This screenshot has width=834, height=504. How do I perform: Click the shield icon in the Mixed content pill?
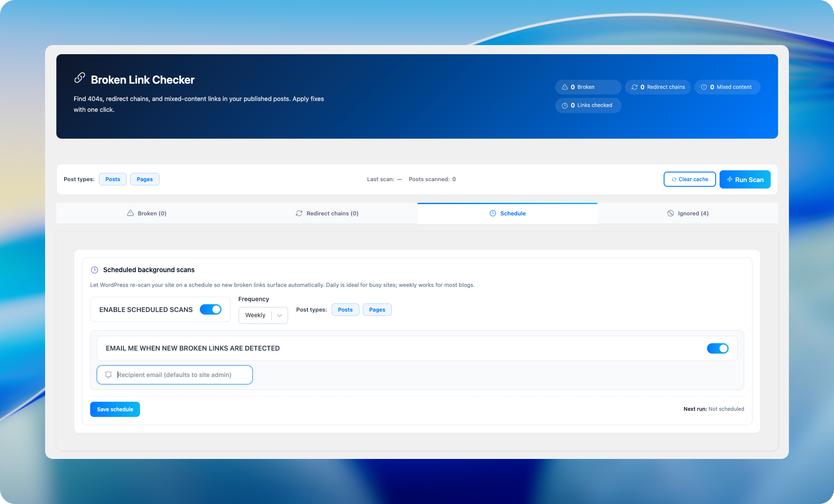pos(704,87)
